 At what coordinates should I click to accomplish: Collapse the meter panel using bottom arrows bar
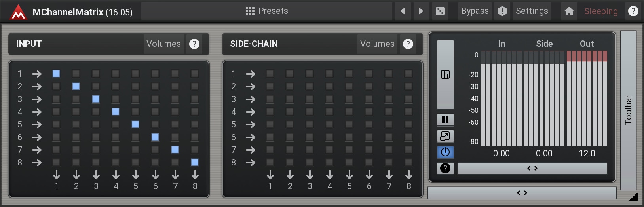(x=522, y=193)
